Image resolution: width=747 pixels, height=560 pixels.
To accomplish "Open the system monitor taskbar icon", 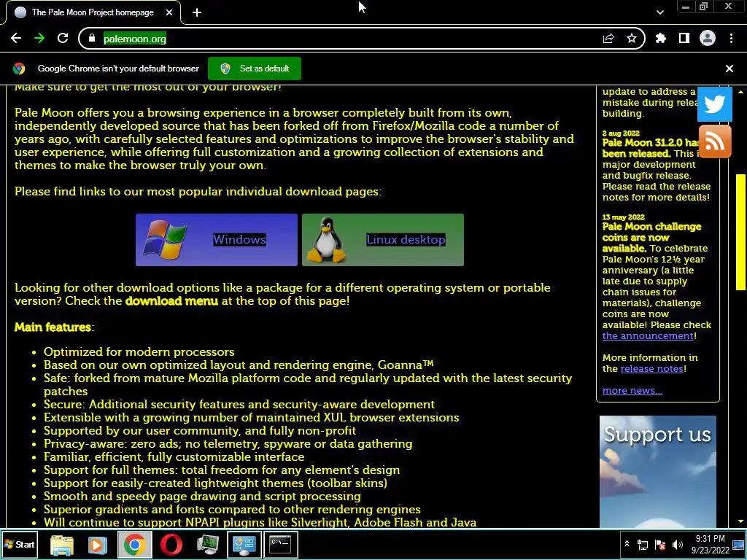I will (208, 545).
